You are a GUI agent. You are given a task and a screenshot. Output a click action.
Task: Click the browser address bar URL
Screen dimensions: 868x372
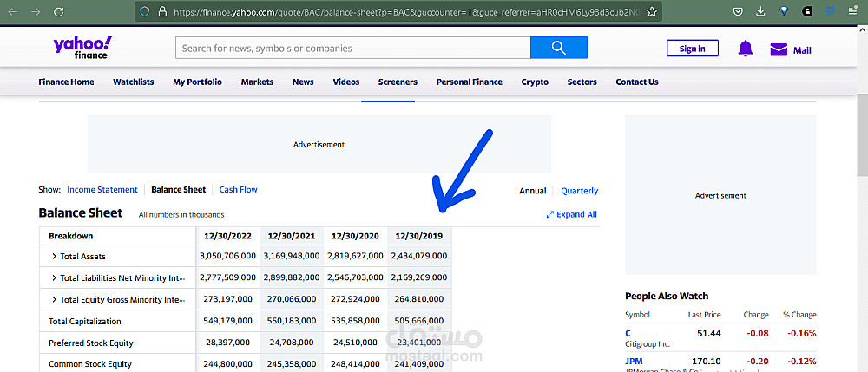tap(407, 11)
